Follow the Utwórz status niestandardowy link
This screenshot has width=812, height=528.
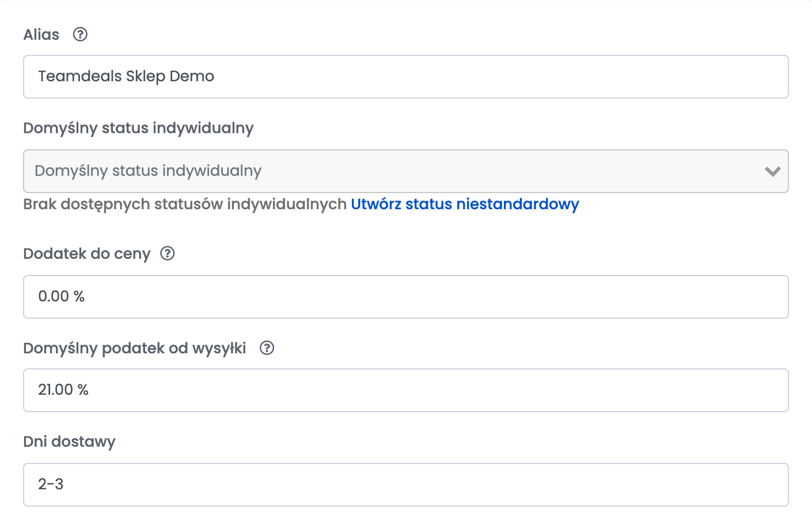465,204
